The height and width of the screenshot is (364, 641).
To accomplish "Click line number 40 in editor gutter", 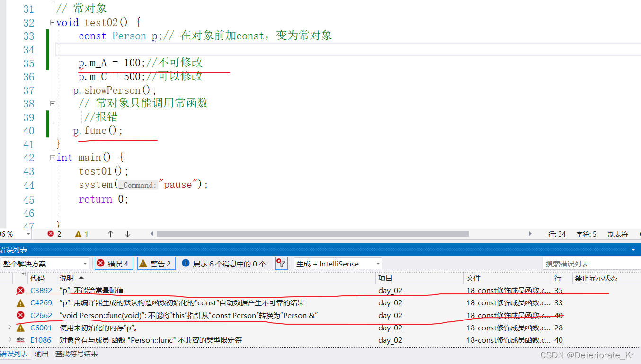I will (29, 131).
